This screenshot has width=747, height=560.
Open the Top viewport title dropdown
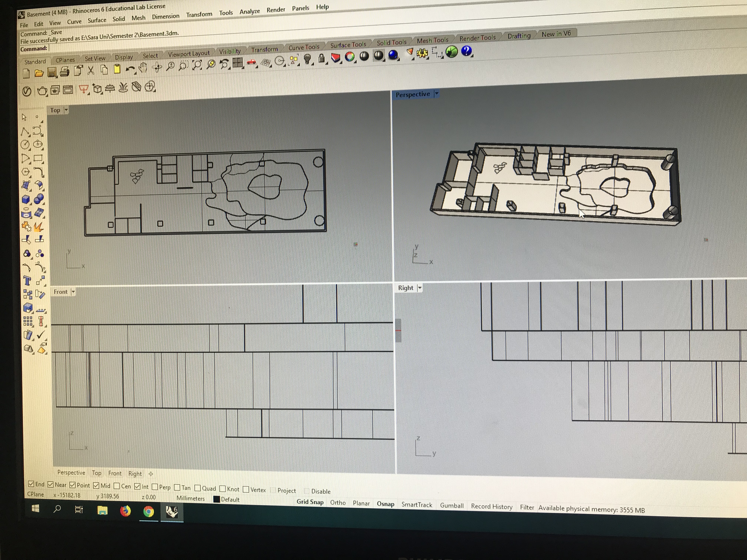click(x=66, y=110)
